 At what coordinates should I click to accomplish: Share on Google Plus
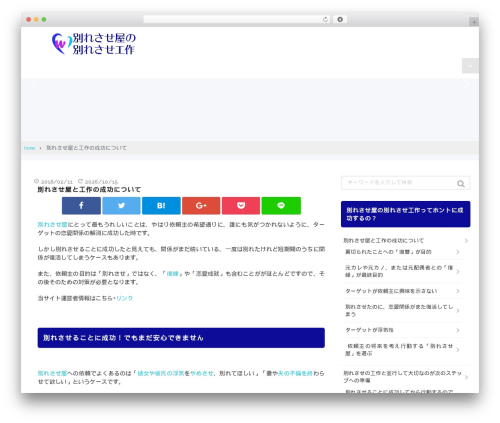tap(201, 206)
